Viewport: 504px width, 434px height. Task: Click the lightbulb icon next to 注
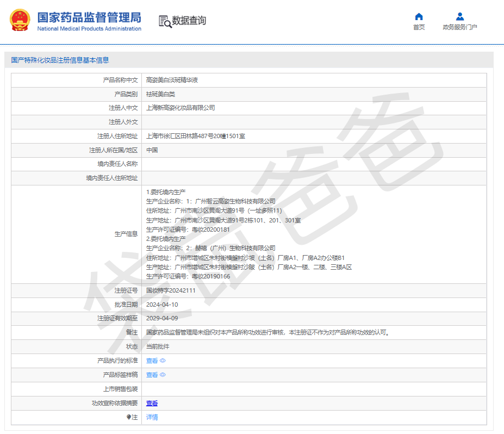point(129,417)
